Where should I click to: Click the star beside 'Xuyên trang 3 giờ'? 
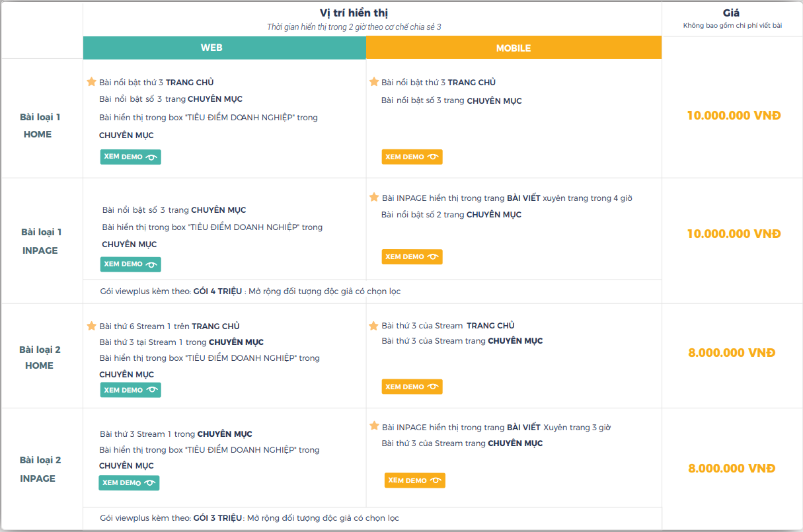click(x=373, y=426)
